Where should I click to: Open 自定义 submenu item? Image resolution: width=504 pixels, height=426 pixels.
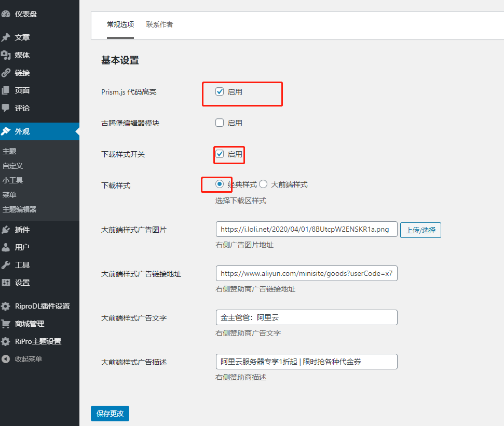(12, 166)
